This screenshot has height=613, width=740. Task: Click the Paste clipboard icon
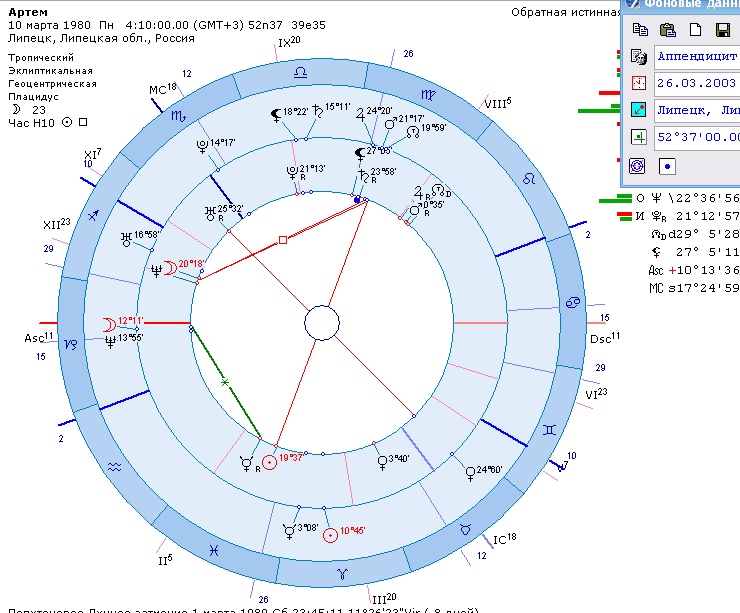[x=667, y=29]
